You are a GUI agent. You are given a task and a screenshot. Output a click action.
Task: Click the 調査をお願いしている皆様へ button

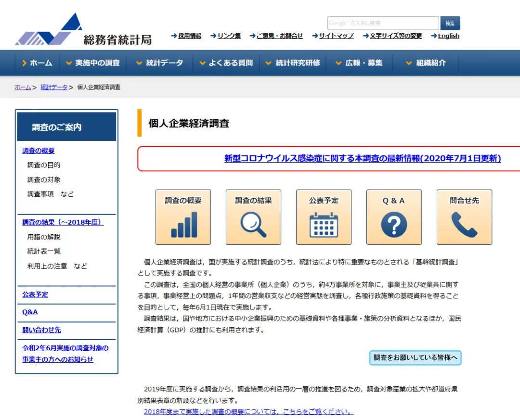[415, 357]
